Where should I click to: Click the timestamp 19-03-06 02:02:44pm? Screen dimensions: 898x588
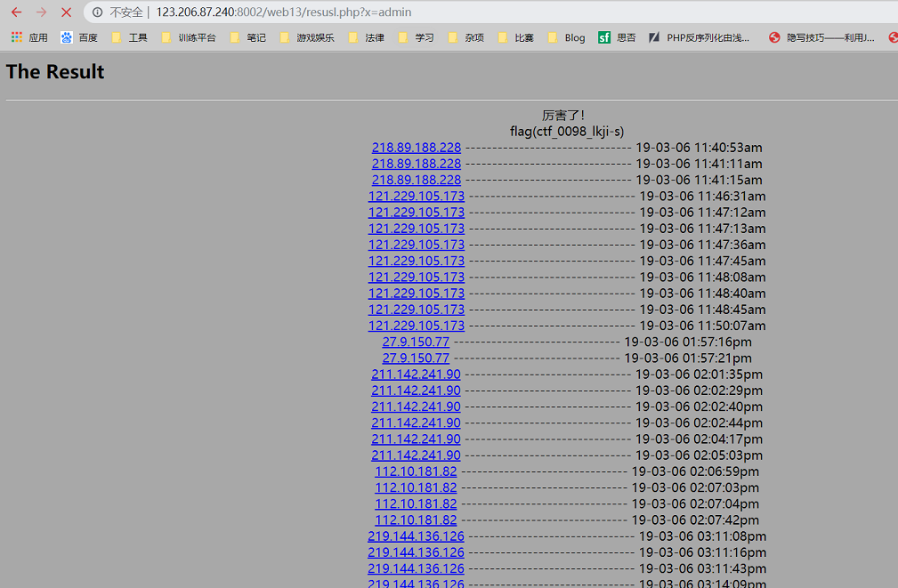(699, 423)
